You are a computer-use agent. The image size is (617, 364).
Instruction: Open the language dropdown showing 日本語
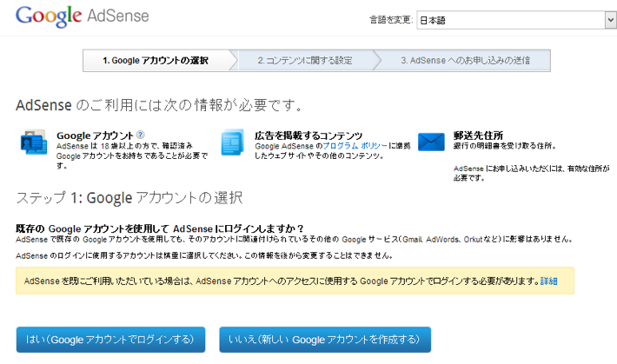point(516,20)
